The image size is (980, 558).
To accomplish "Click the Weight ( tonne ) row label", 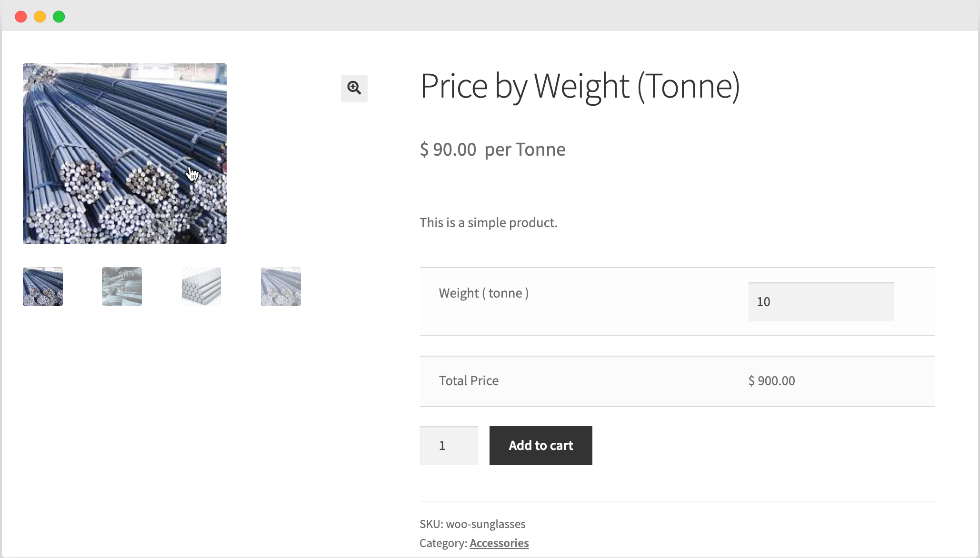I will tap(484, 293).
